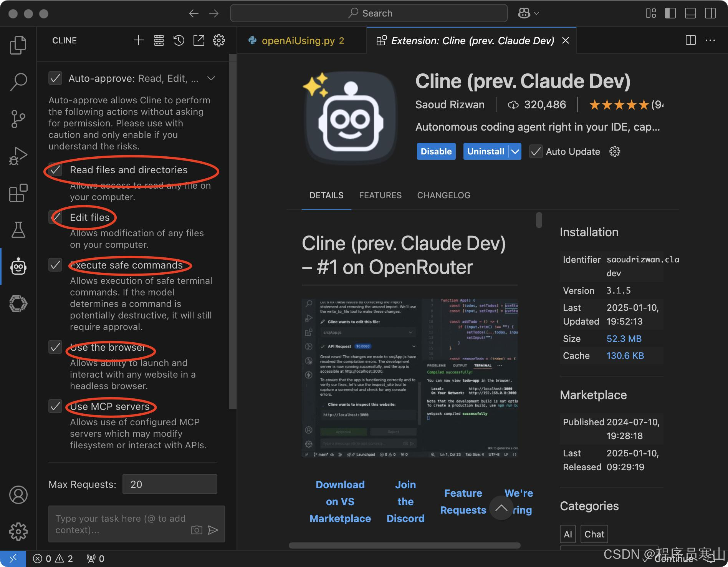728x567 pixels.
Task: Click the details horizontal scrollbar
Action: (404, 545)
